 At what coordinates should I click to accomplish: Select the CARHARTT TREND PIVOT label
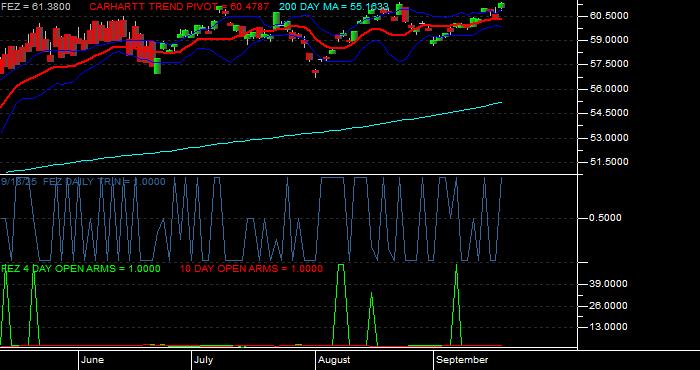coord(179,7)
